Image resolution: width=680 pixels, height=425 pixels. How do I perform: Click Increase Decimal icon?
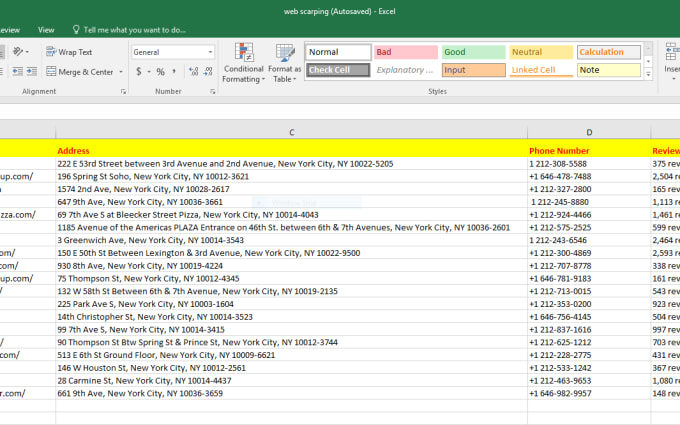tap(193, 72)
